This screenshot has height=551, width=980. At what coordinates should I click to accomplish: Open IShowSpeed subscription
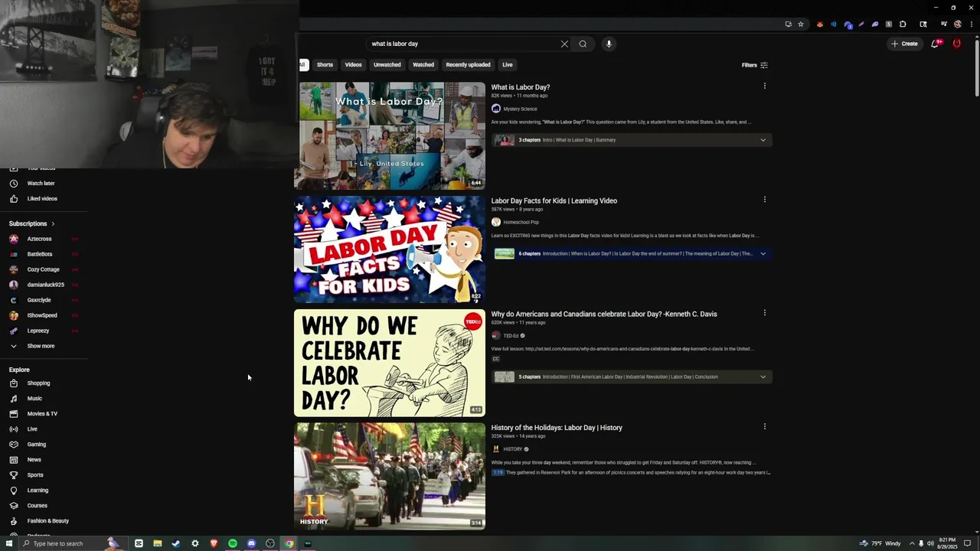click(42, 315)
